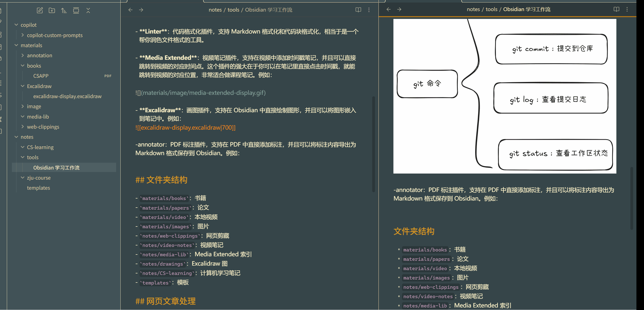Create a new folder in file explorer
The width and height of the screenshot is (644, 310).
coord(52,10)
